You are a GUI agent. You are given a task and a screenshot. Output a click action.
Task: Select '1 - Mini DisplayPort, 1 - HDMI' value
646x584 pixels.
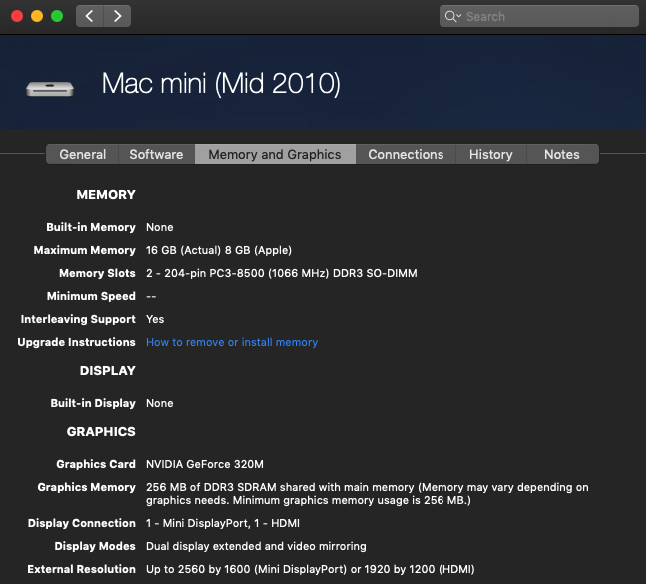pyautogui.click(x=223, y=523)
